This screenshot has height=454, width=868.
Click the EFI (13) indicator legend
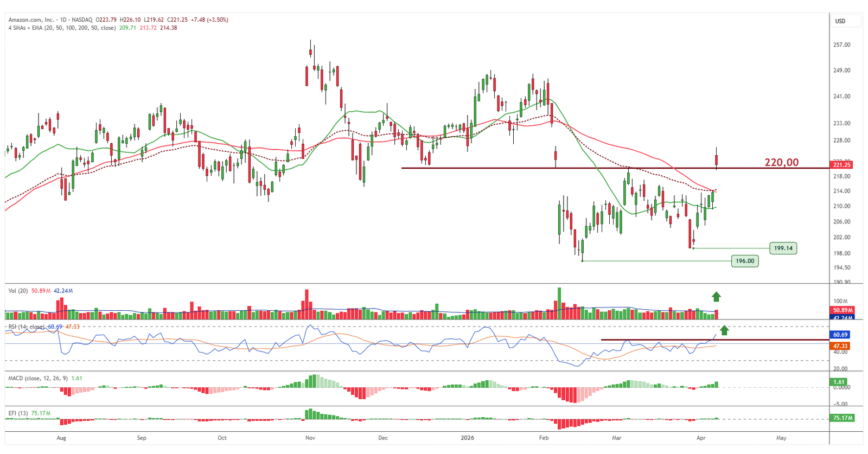point(18,413)
